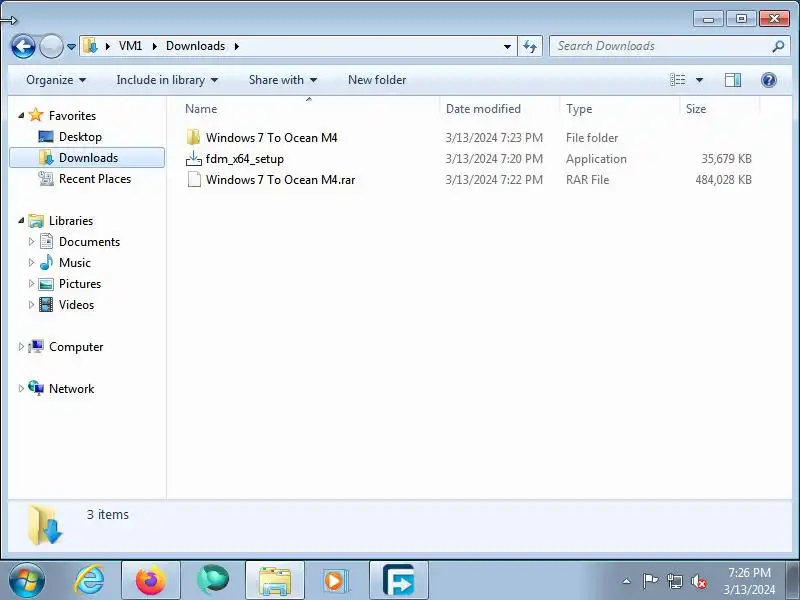Open Free Download Manager from taskbar

(x=398, y=580)
